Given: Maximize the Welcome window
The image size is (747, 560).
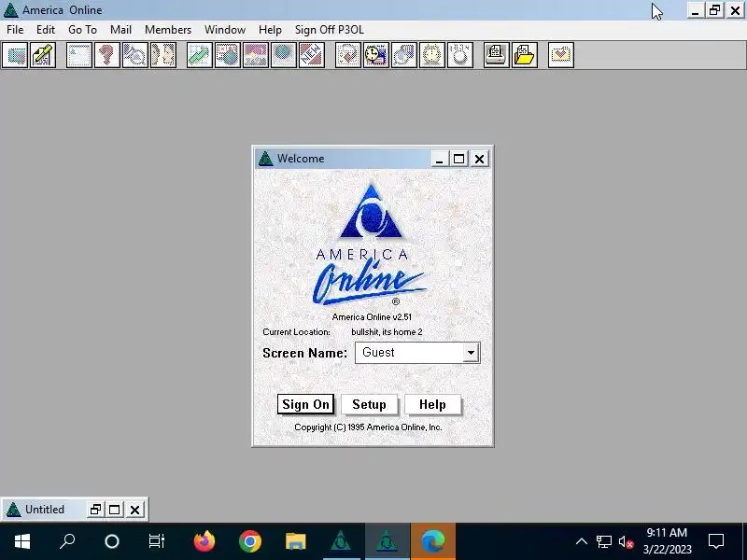Looking at the screenshot, I should coord(458,159).
